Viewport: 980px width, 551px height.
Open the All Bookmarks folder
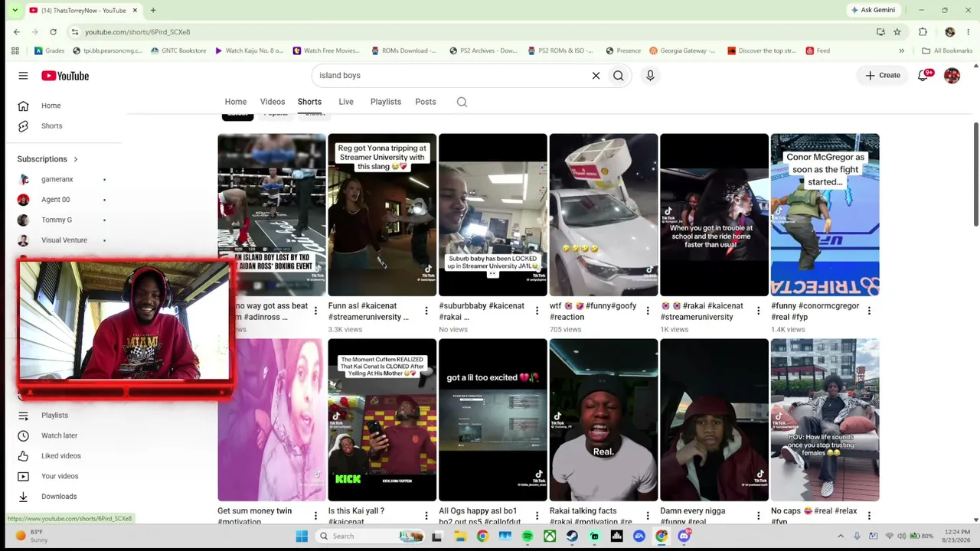(947, 51)
